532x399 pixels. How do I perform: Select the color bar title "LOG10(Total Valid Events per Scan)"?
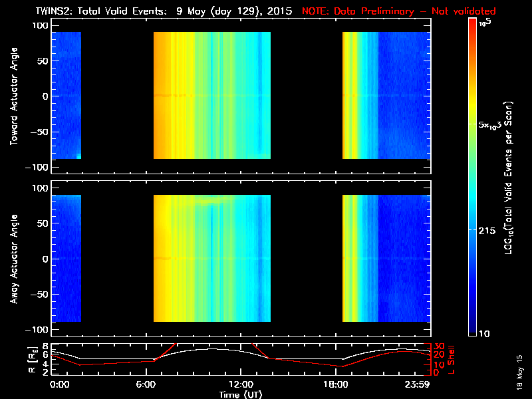[508, 178]
